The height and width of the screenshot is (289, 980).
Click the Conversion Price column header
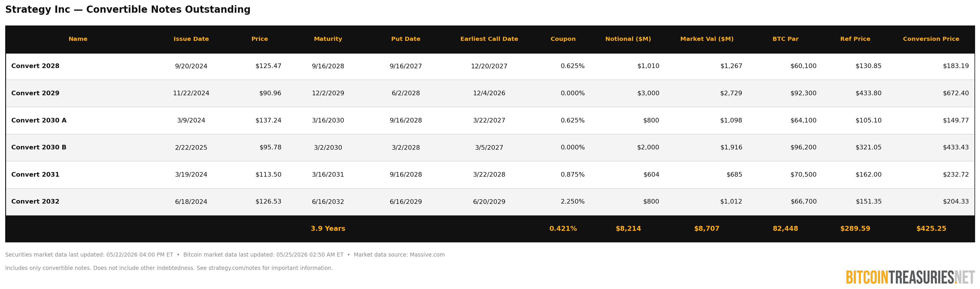click(931, 39)
